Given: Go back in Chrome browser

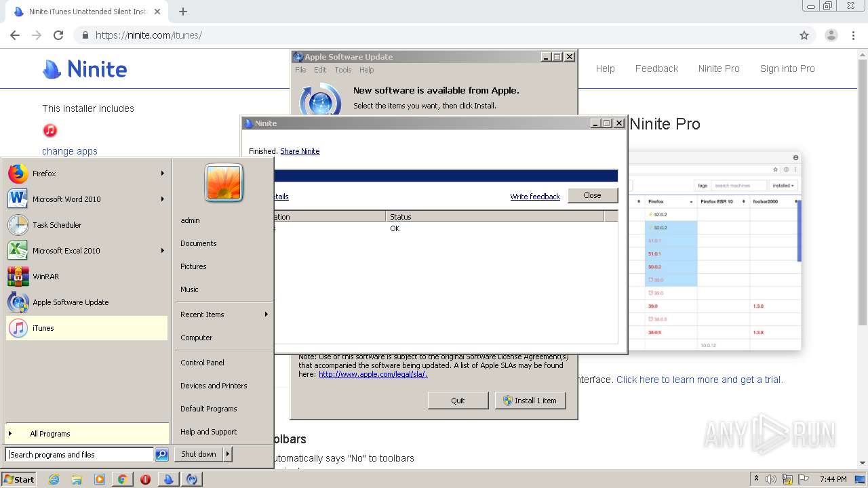Looking at the screenshot, I should (15, 35).
